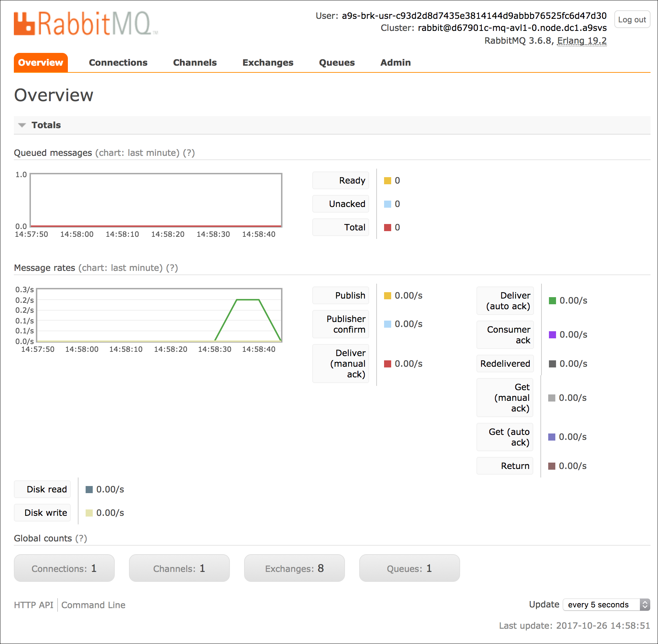Screen dimensions: 658x644
Task: Click the green Deliver (auto ack) swatch
Action: 552,301
